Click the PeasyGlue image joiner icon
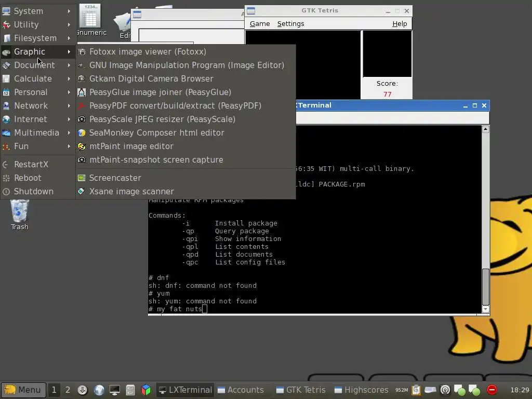 [x=82, y=92]
